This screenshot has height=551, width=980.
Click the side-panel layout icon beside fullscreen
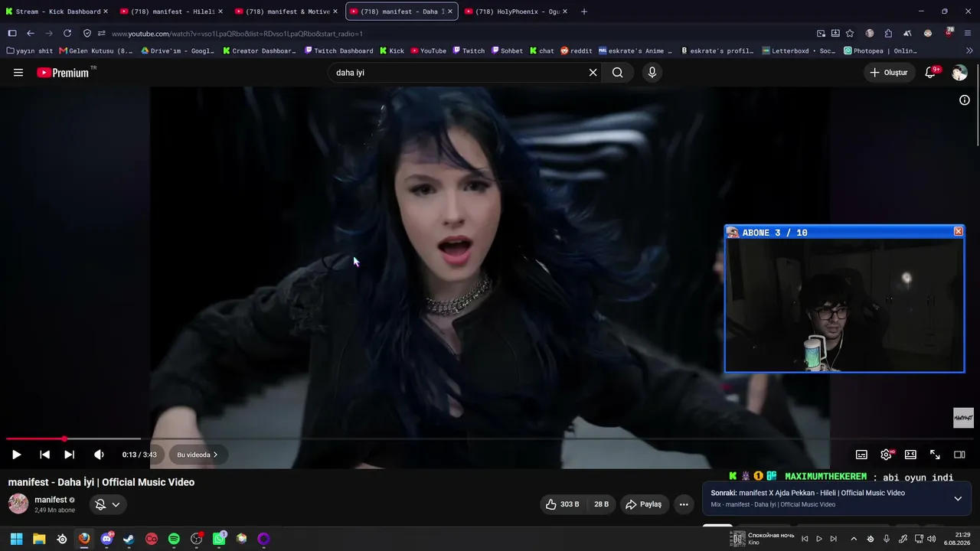(x=959, y=455)
